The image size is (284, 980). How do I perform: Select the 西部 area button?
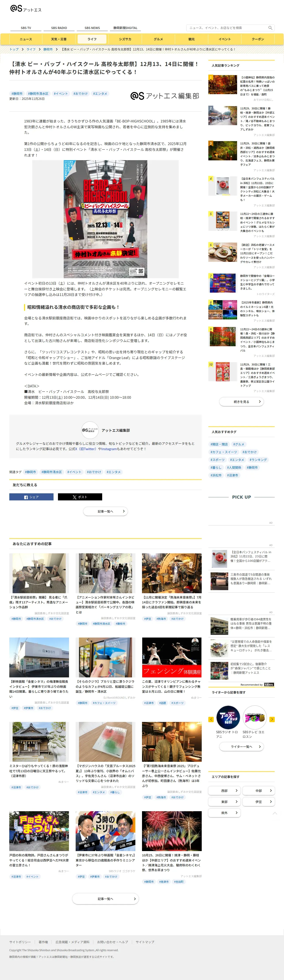[x=224, y=791]
